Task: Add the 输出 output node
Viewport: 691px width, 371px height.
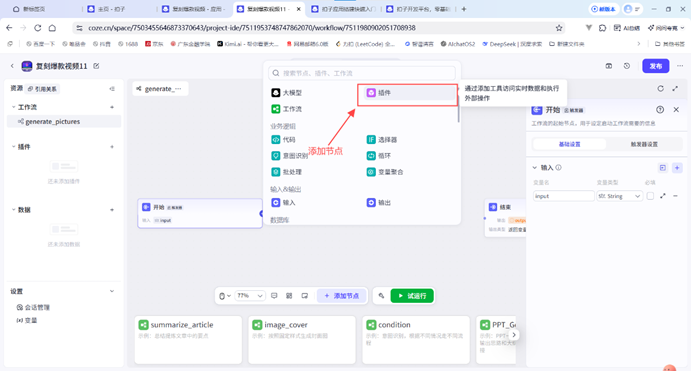Action: (379, 203)
